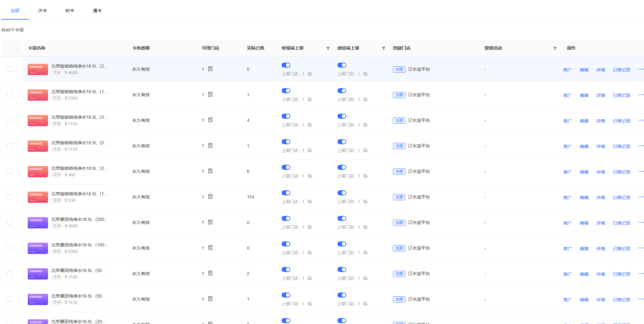Switch to the 次卡 tab
Screen dimensions: 644x324
[42, 11]
